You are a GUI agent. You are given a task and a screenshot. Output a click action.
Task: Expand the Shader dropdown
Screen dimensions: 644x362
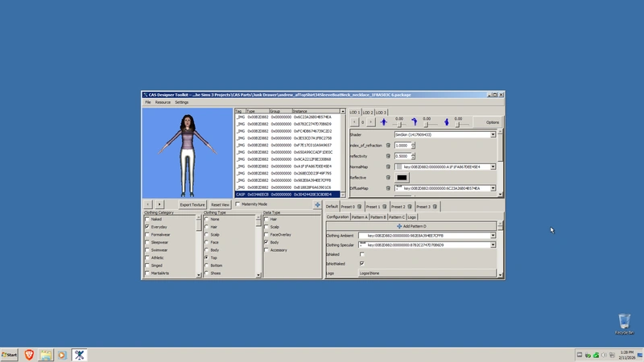coord(493,135)
